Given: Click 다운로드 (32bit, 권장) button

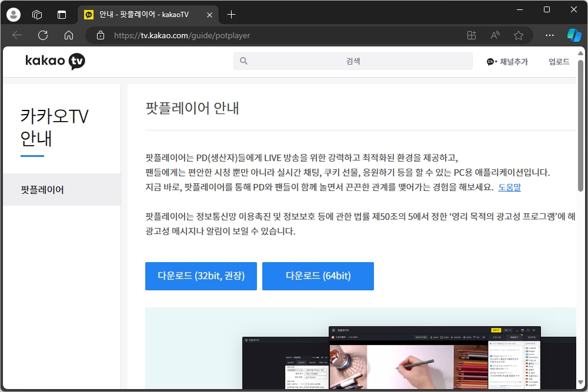Looking at the screenshot, I should [x=201, y=276].
